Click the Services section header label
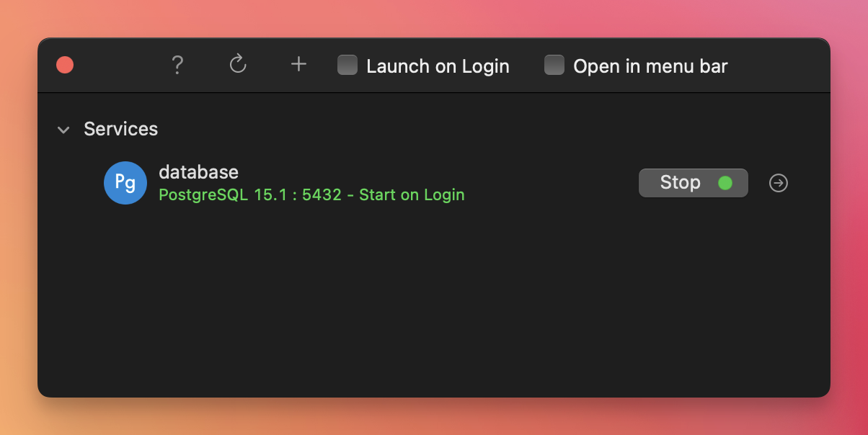This screenshot has height=435, width=868. pyautogui.click(x=120, y=129)
